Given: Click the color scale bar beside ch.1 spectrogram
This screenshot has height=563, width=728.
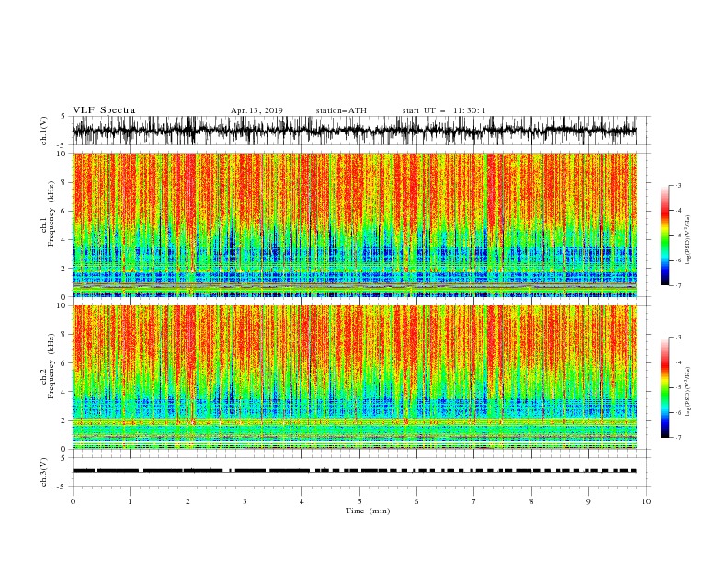Looking at the screenshot, I should coord(665,236).
